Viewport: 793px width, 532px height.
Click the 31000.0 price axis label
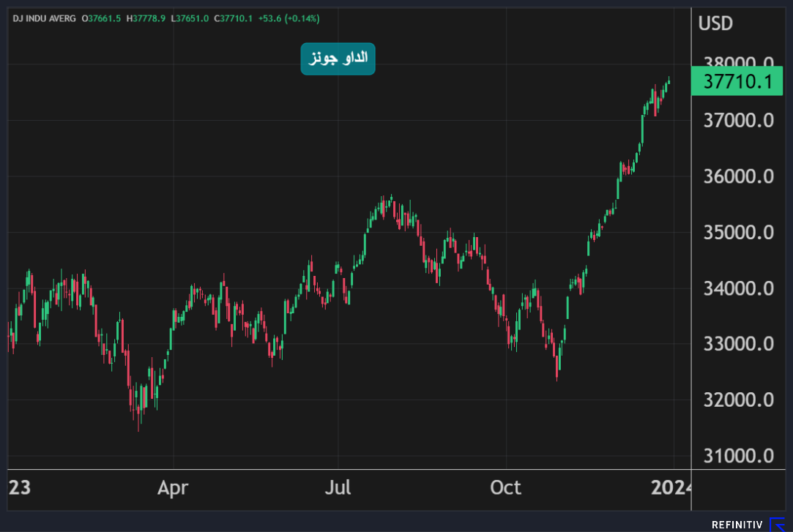(x=738, y=456)
